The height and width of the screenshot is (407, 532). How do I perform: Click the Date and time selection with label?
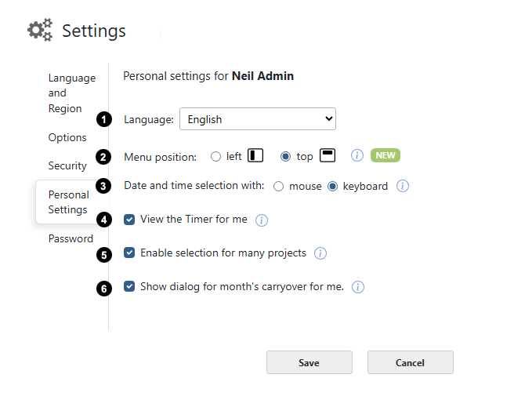click(x=194, y=185)
